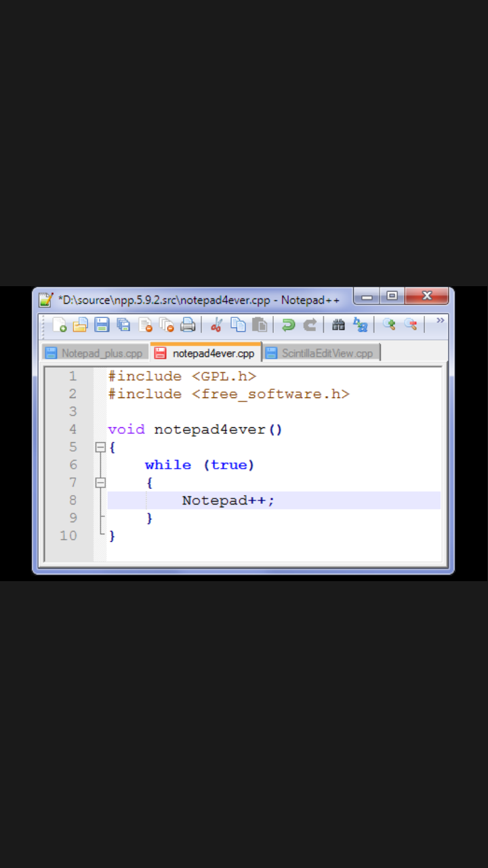Click the window title bar file path text
This screenshot has height=868, width=488.
coord(199,300)
